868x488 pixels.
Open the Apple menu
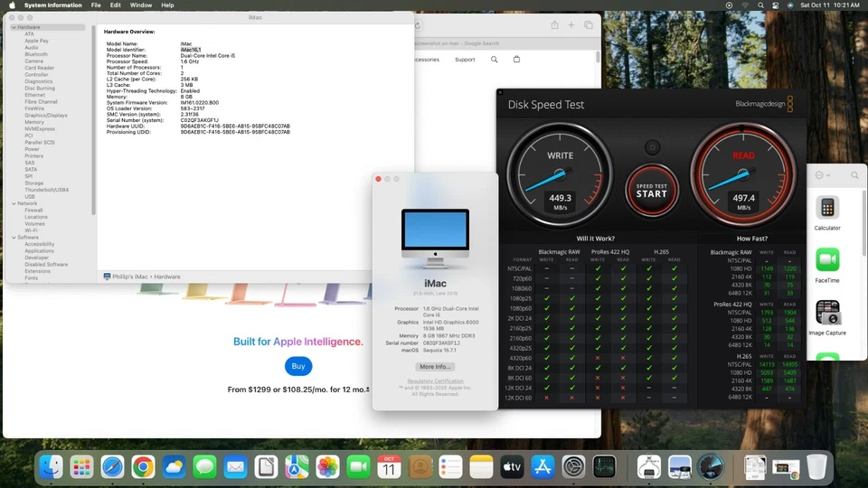coord(12,5)
